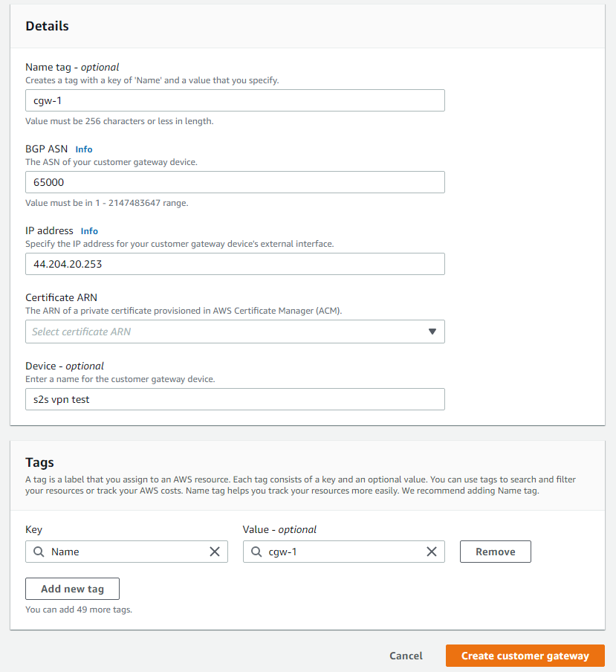Open Info link next to BGP ASN
Image resolution: width=616 pixels, height=672 pixels.
pos(83,149)
